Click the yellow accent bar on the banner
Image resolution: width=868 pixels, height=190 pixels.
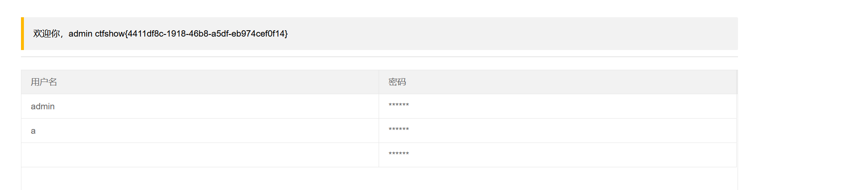(23, 34)
